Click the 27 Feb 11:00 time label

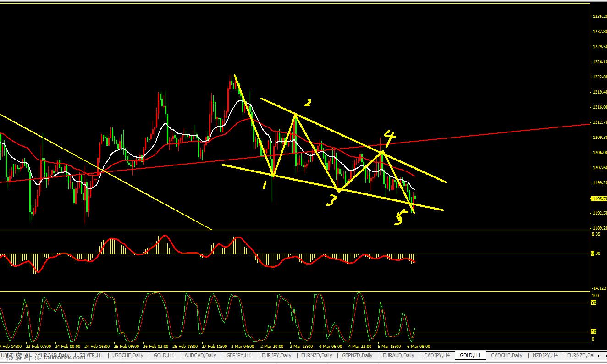pos(214,347)
